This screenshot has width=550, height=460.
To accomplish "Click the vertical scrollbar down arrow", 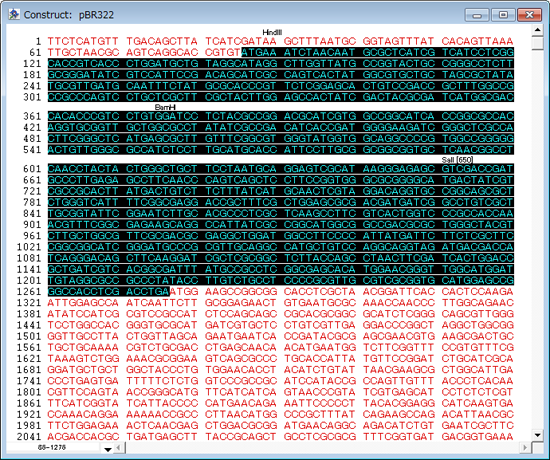I will [537, 435].
